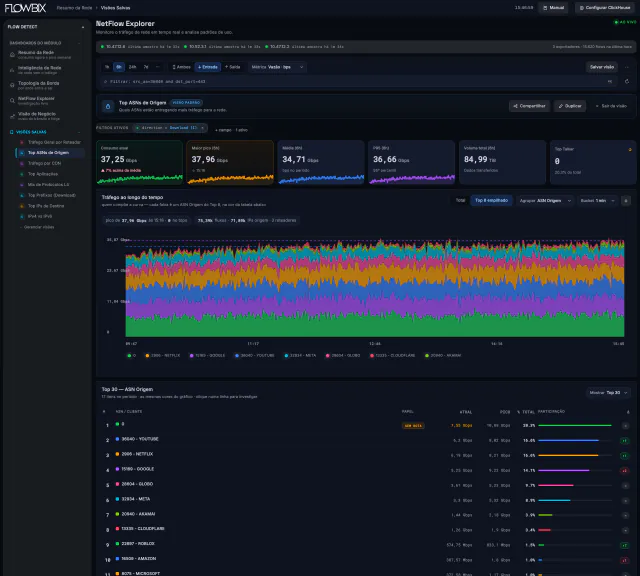Open IPv4 vs IPv6 saved view
The width and height of the screenshot is (640, 576).
pyautogui.click(x=50, y=216)
